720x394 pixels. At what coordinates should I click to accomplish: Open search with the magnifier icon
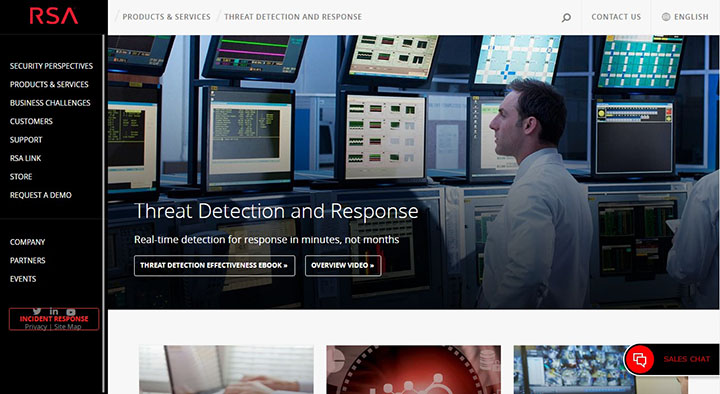[x=566, y=17]
